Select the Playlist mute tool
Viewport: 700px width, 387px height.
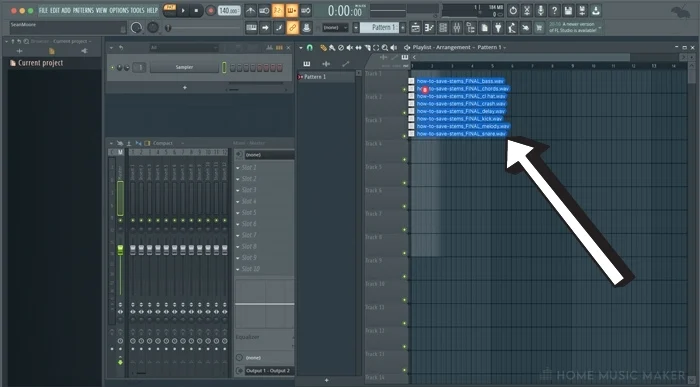pos(350,47)
